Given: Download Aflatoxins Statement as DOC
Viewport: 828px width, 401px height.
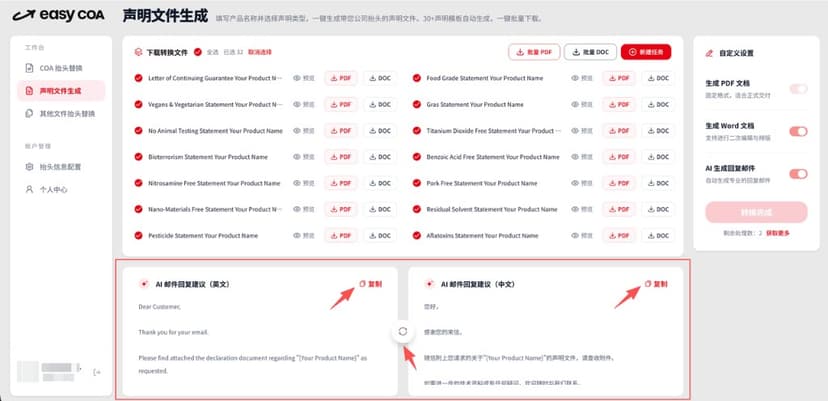Looking at the screenshot, I should tap(658, 236).
